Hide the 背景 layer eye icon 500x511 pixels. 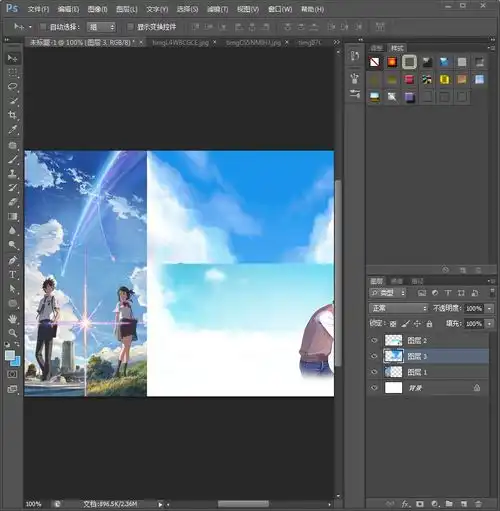(x=374, y=388)
